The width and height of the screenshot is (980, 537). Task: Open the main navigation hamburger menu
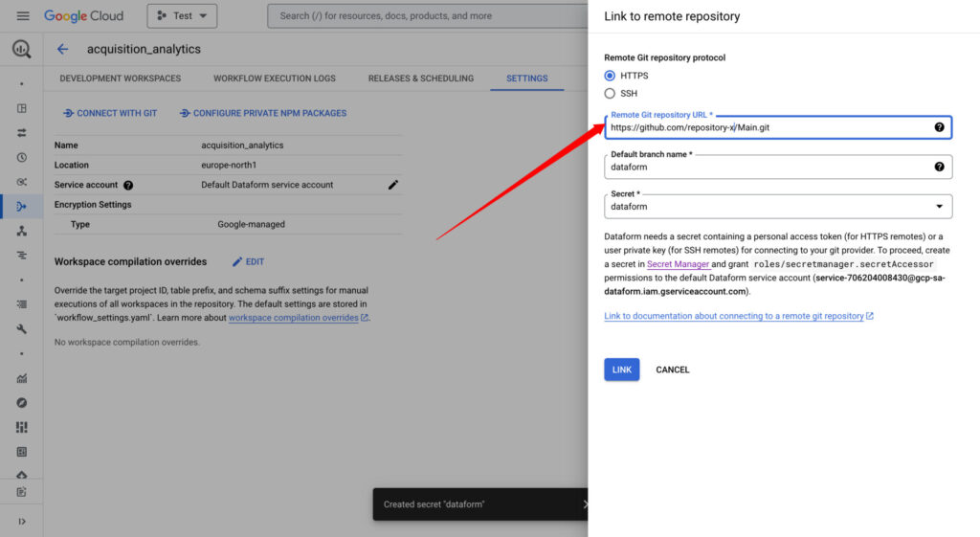23,16
